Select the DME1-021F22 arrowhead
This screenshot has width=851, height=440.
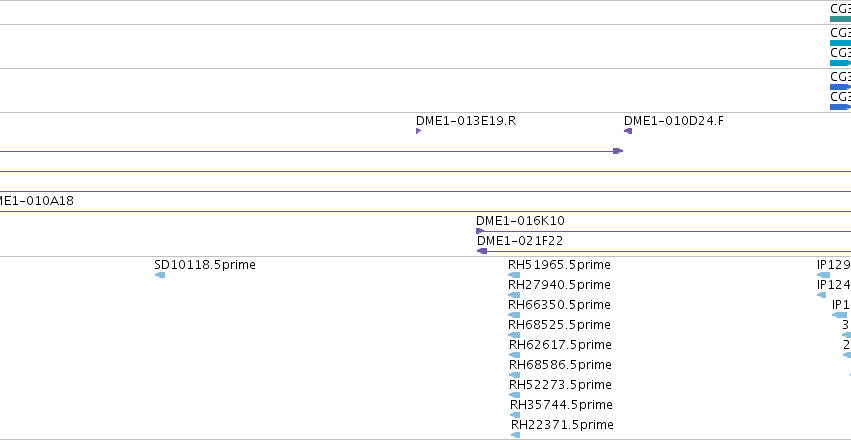pyautogui.click(x=482, y=251)
